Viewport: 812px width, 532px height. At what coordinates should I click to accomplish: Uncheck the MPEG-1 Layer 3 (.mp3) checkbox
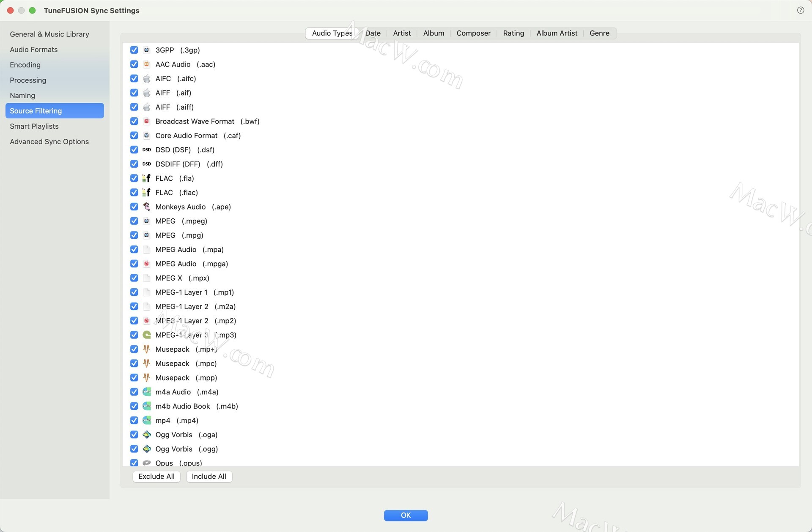pyautogui.click(x=134, y=335)
